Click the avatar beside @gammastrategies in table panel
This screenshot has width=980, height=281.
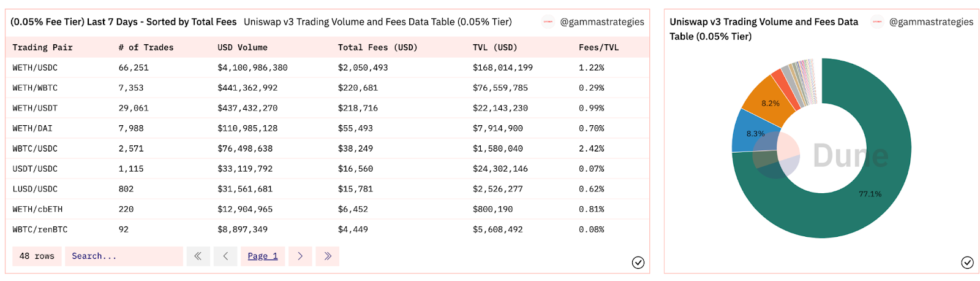[x=548, y=22]
